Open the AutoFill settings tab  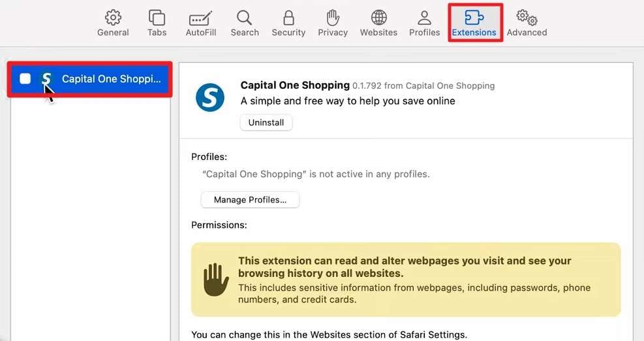tap(200, 23)
